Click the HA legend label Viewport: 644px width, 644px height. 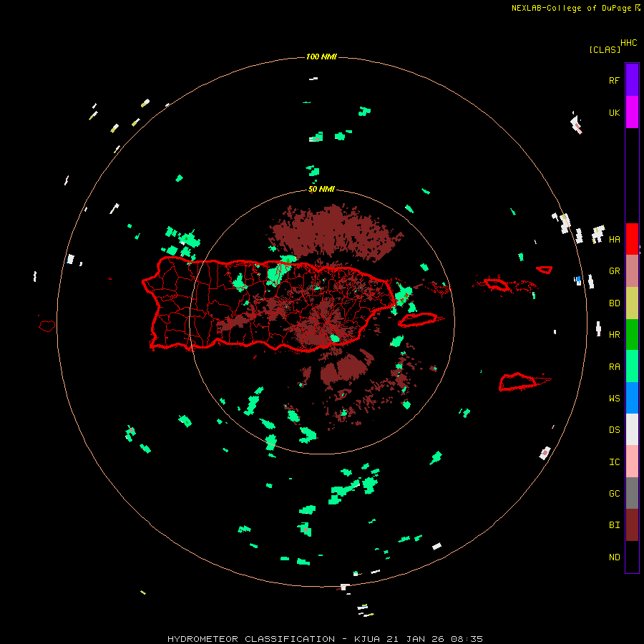tap(614, 240)
